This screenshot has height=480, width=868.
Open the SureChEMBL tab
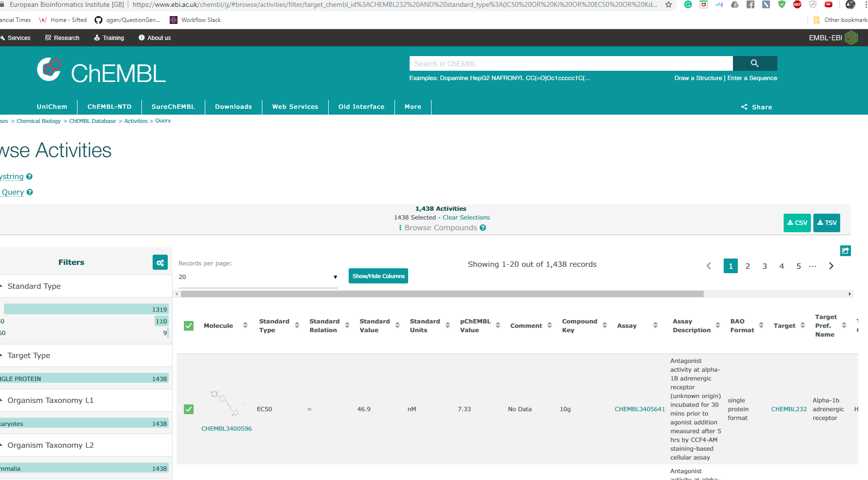click(173, 107)
